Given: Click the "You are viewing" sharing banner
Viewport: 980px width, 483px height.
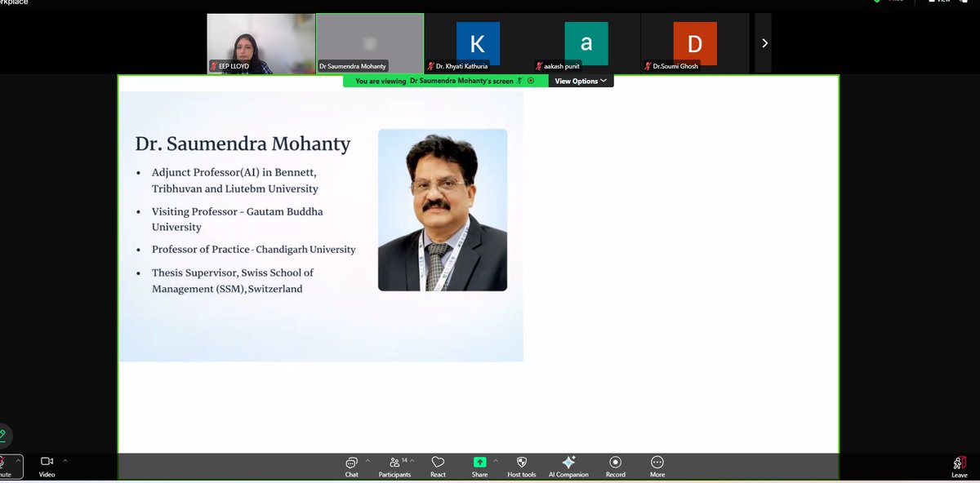Looking at the screenshot, I should (445, 81).
